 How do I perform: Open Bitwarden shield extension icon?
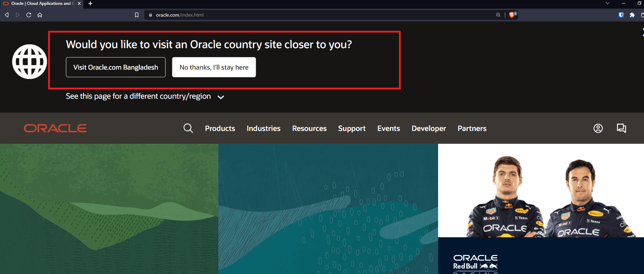click(621, 15)
